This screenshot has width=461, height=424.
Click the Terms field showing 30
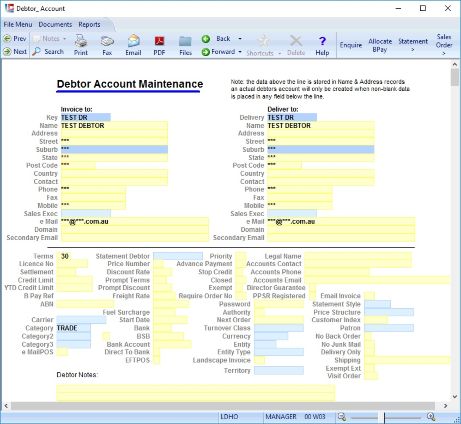64,256
